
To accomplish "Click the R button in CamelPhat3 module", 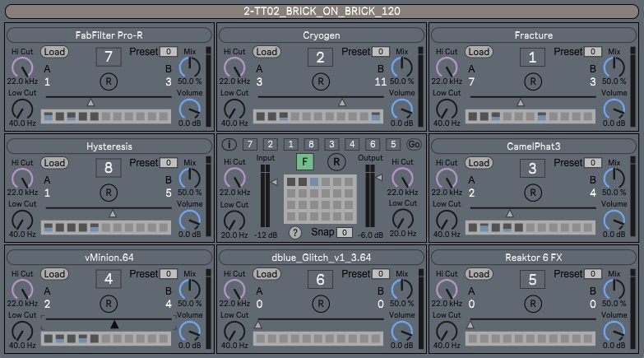I will (x=534, y=193).
